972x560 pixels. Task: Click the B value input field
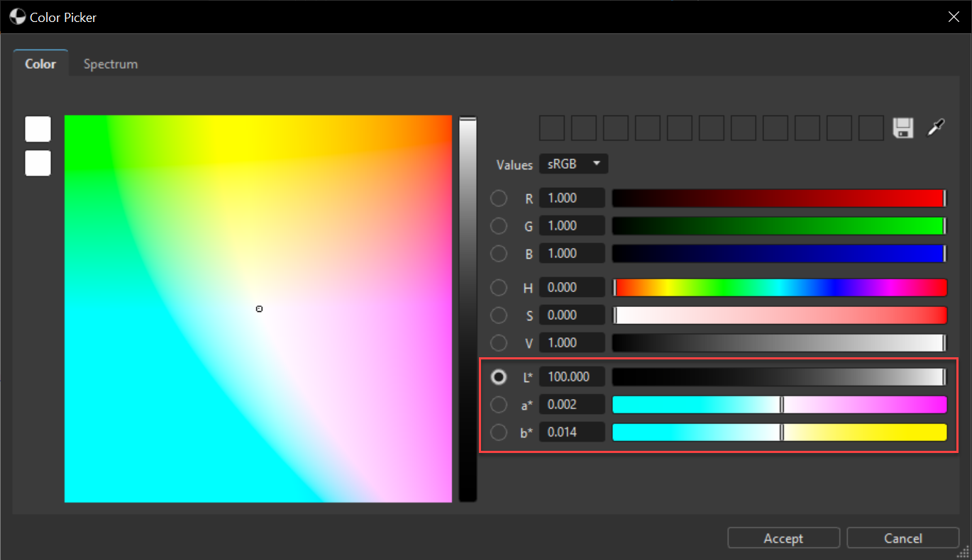pyautogui.click(x=572, y=253)
